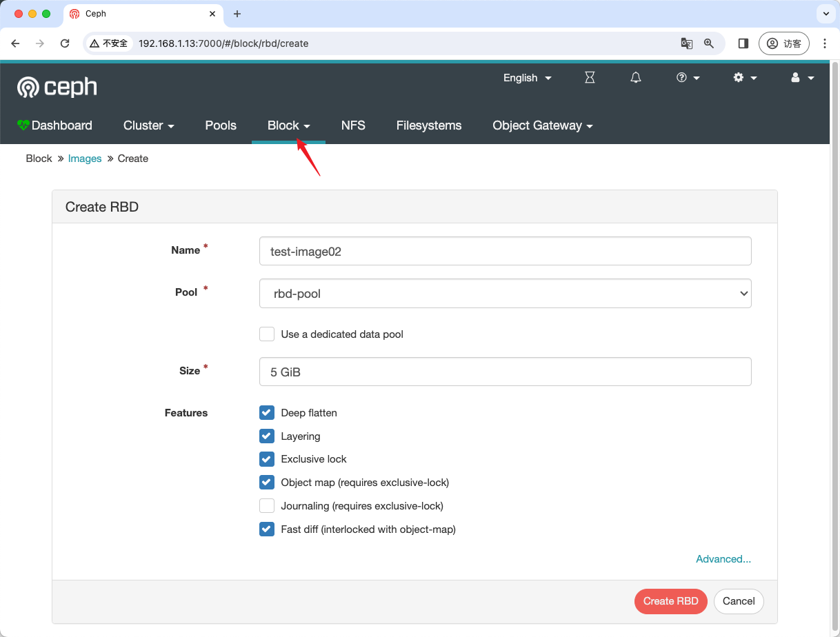Click the translate page icon in address bar
Viewport: 840px width, 637px height.
[686, 43]
